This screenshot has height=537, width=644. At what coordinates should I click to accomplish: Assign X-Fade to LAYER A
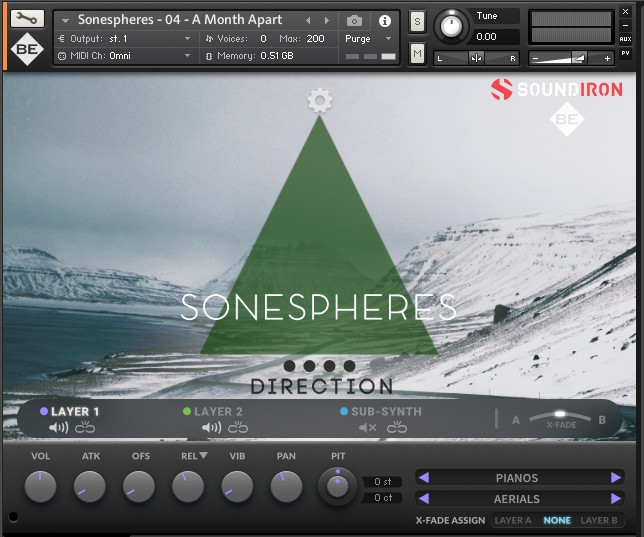tap(513, 520)
